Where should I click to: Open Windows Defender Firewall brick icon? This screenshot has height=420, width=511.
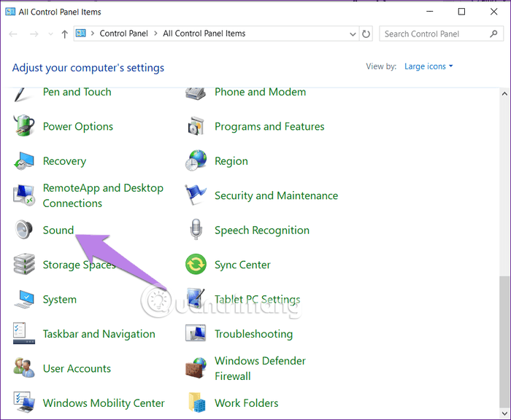[196, 368]
